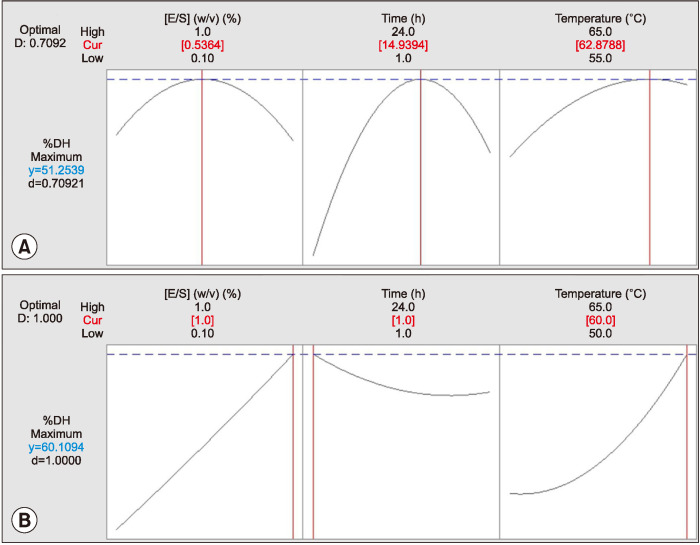Click the red E/S line in panel A
Image resolution: width=700 pixels, height=545 pixels.
202,170
